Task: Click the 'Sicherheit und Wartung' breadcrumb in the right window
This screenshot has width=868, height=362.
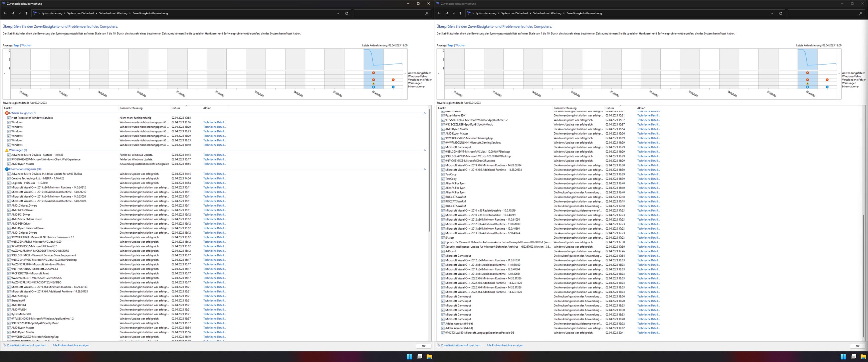Action: [x=547, y=13]
